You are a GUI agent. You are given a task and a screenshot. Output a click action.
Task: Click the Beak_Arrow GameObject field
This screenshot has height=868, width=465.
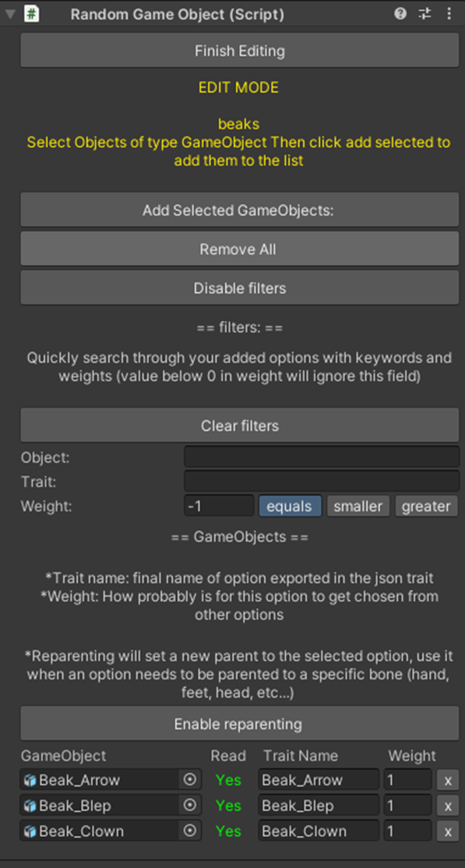coord(111,780)
